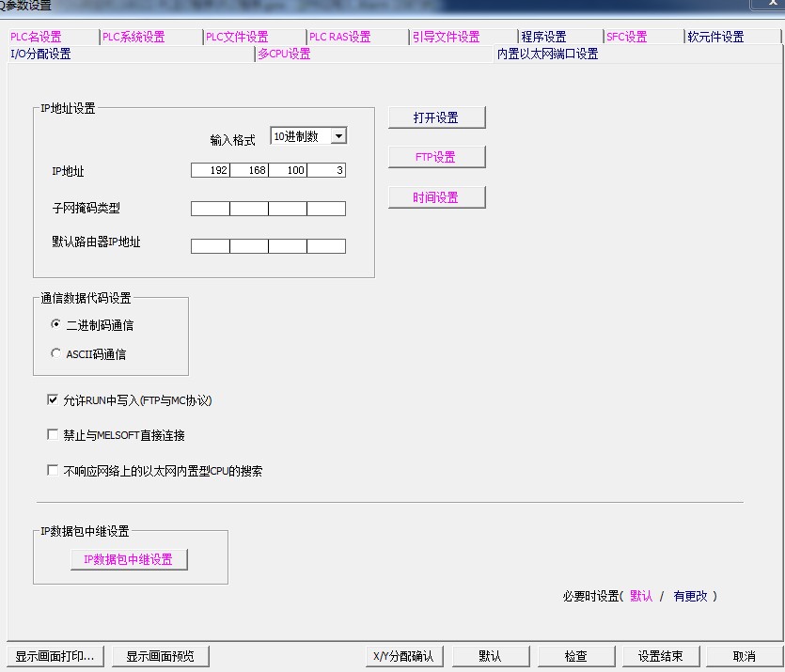Image resolution: width=785 pixels, height=672 pixels.
Task: Go to the I/O分配设置 tab
Action: (40, 55)
